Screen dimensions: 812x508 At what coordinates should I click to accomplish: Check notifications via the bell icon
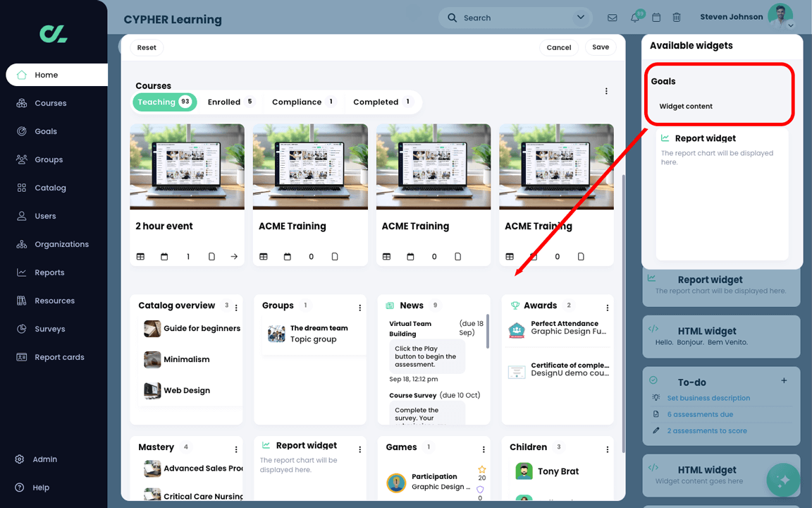click(634, 18)
